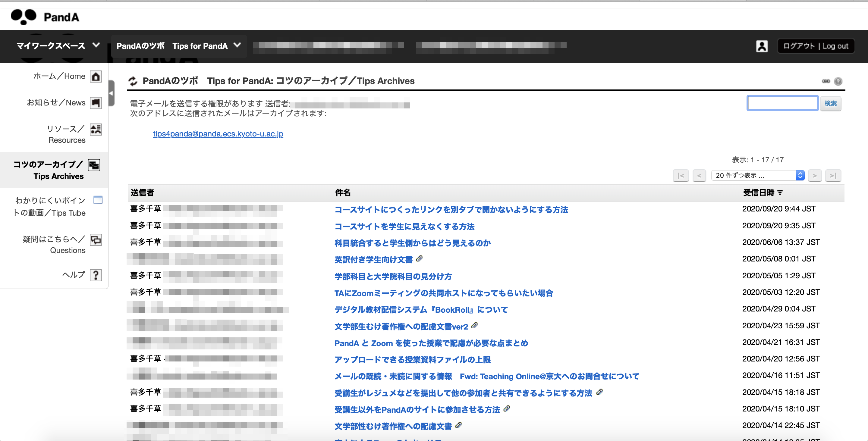The image size is (868, 441).
Task: Click the attachment icon beside 英訳付き学生向け文書
Action: tap(419, 259)
